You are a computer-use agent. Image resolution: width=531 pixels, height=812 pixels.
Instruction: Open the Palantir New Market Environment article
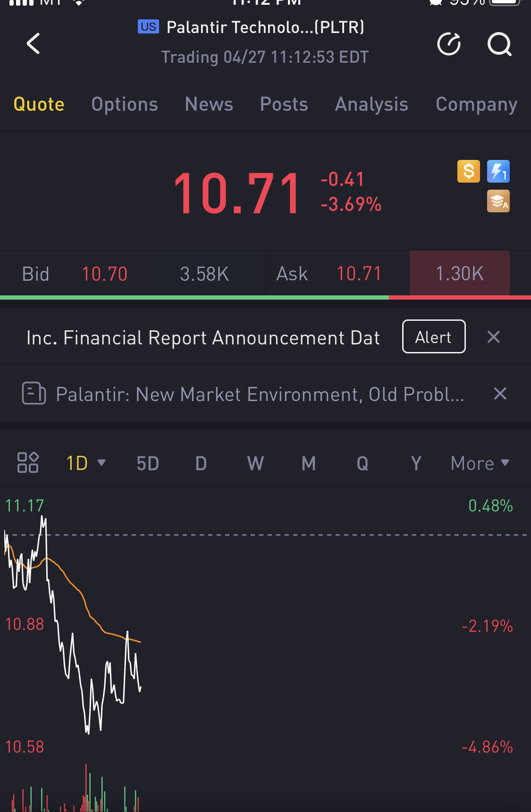click(x=260, y=394)
